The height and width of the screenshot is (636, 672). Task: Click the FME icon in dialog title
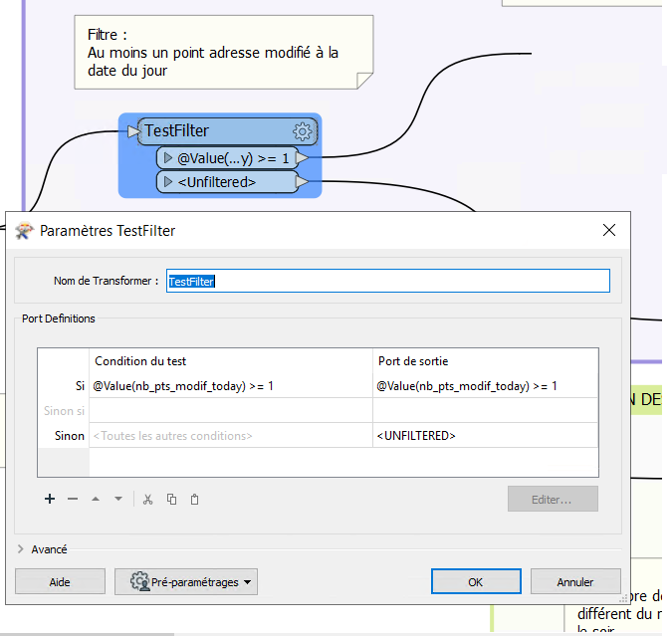pos(24,231)
